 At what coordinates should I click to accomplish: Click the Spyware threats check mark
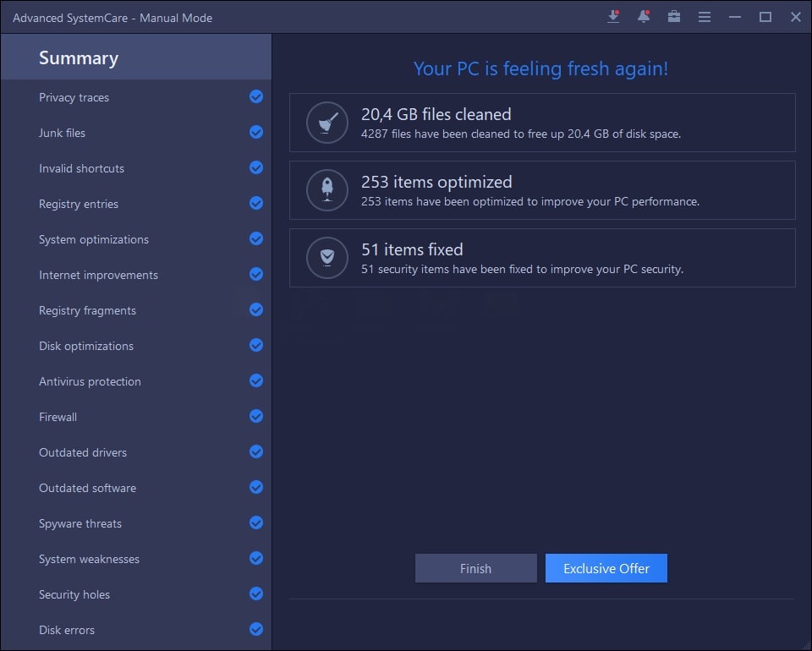tap(255, 522)
